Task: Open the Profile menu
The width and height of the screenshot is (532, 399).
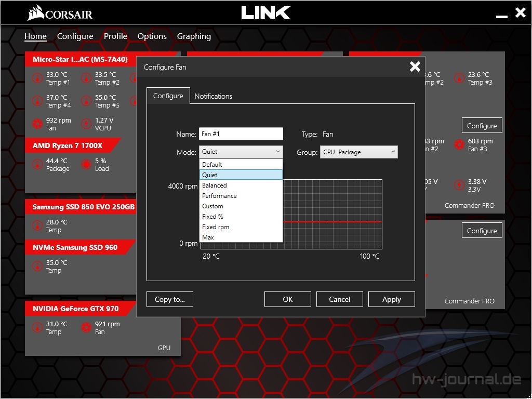Action: pos(115,36)
